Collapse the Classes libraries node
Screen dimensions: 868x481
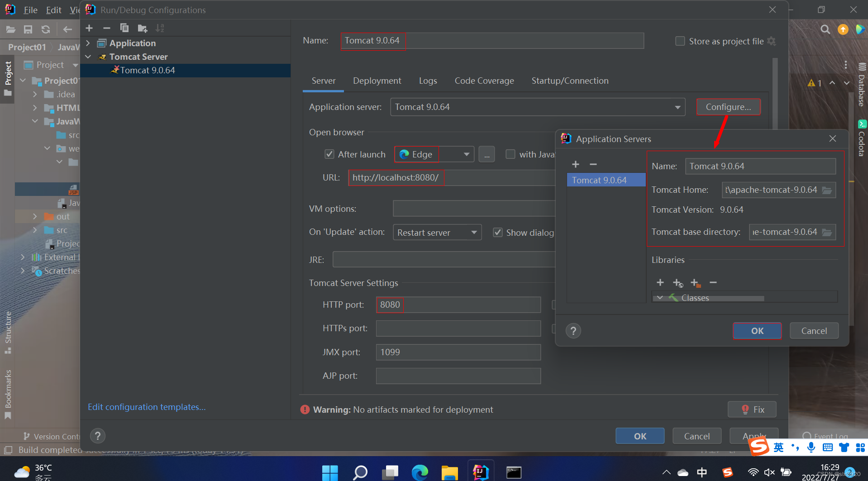coord(660,297)
